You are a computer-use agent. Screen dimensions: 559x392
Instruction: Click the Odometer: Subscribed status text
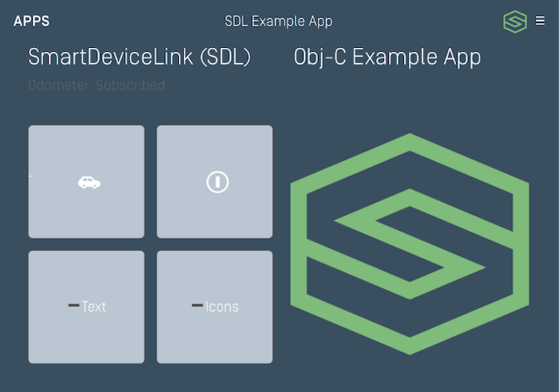click(96, 85)
